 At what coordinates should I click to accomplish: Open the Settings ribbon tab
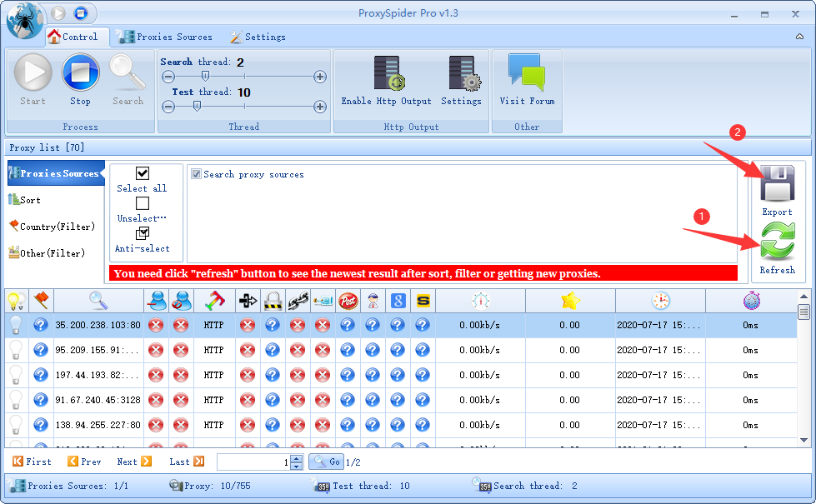tap(258, 37)
